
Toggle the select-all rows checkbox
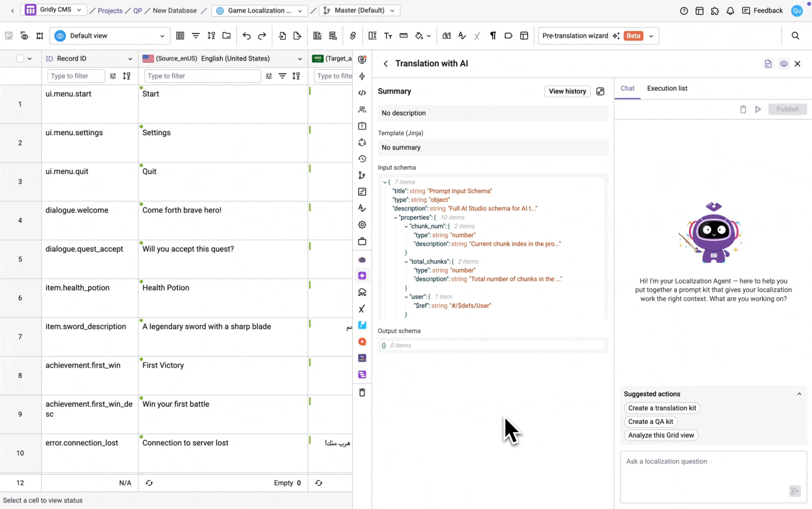click(20, 58)
